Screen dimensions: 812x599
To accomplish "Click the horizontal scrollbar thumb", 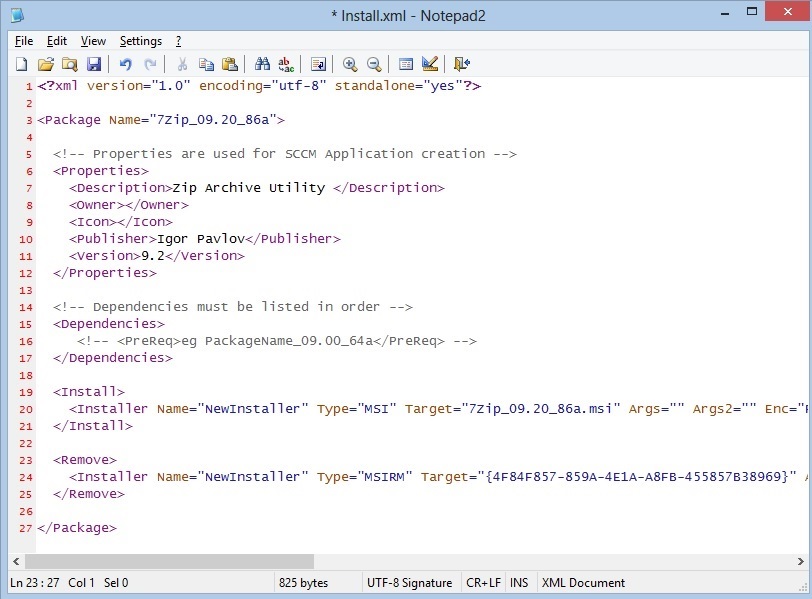I will [169, 561].
